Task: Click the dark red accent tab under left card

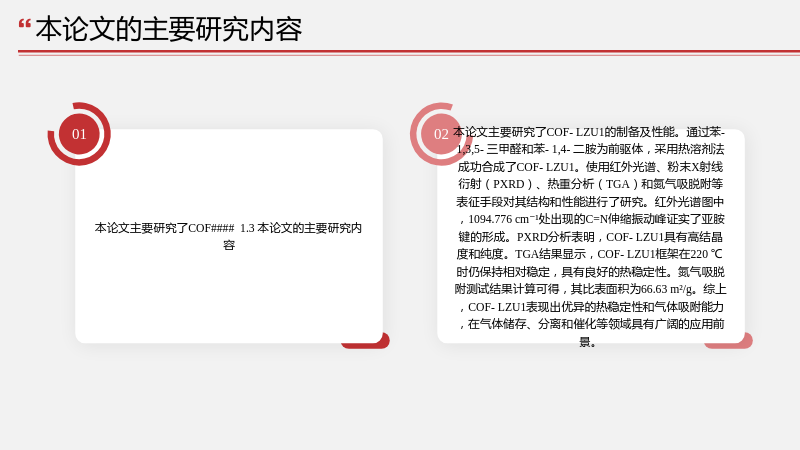Action: pos(365,341)
